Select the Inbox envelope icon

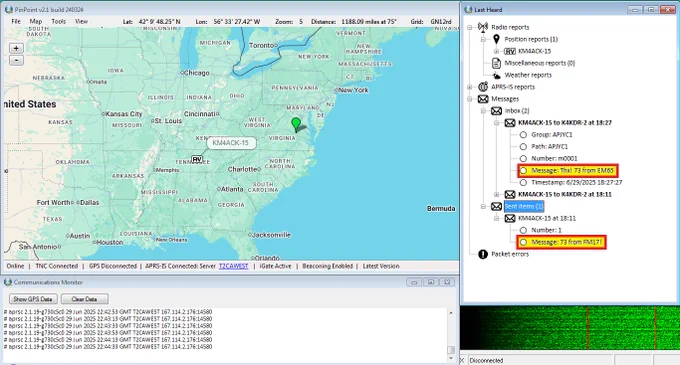497,111
